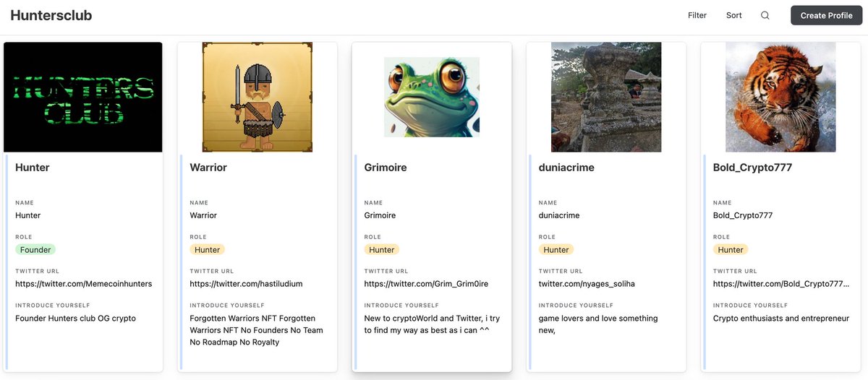Click the Name value in Grimoire's card
The width and height of the screenshot is (868, 380).
(380, 215)
